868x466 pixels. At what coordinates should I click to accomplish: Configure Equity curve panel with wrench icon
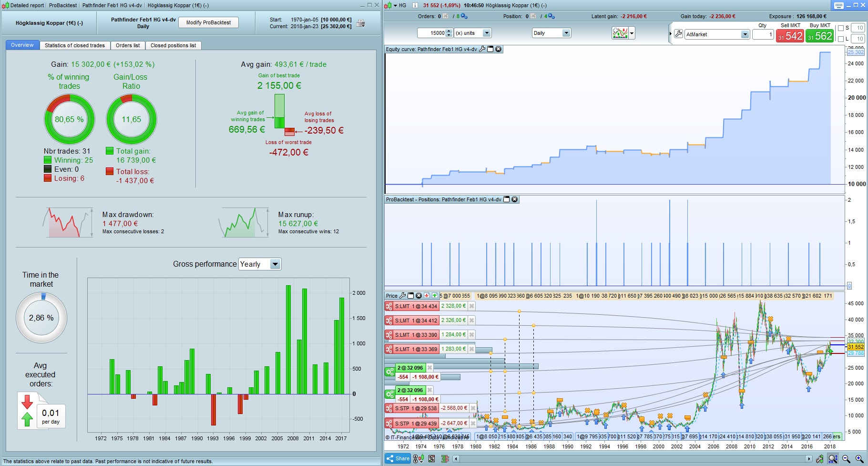pos(482,49)
